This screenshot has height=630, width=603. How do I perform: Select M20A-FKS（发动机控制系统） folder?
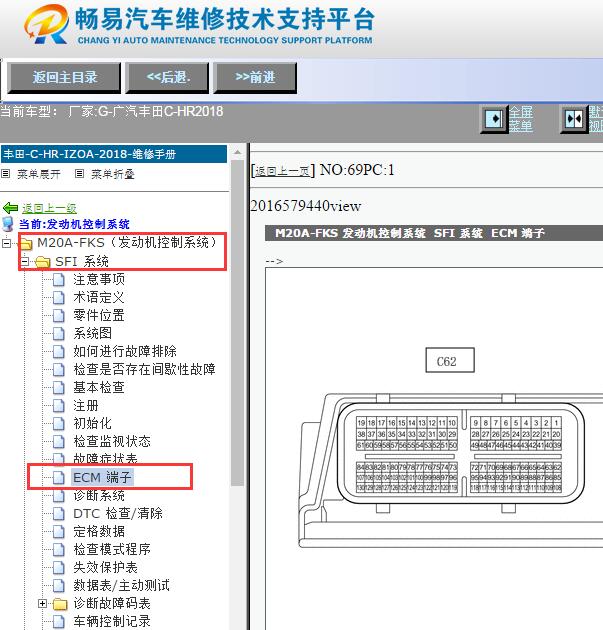127,243
